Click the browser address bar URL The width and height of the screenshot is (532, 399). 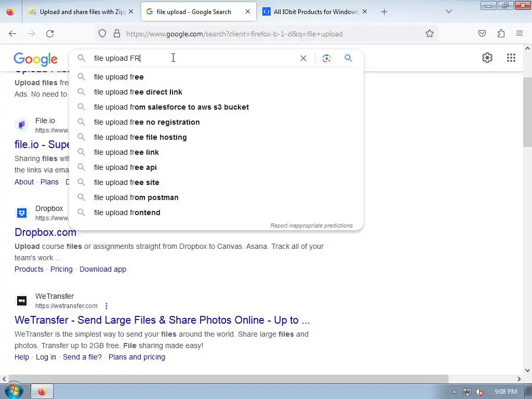(x=234, y=34)
